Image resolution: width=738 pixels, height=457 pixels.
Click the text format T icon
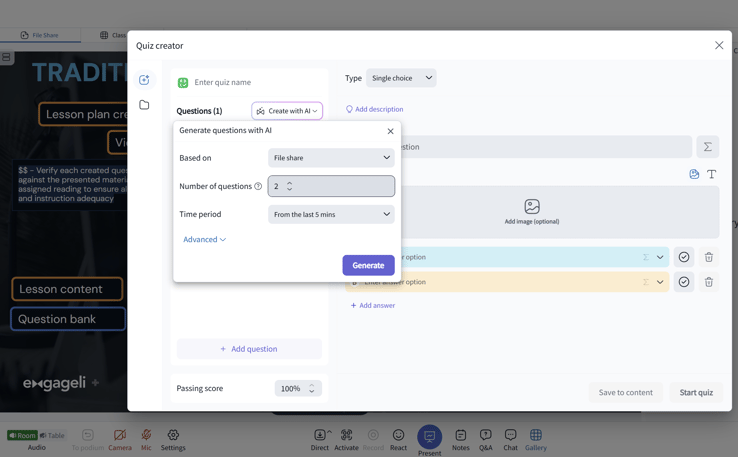tap(711, 174)
